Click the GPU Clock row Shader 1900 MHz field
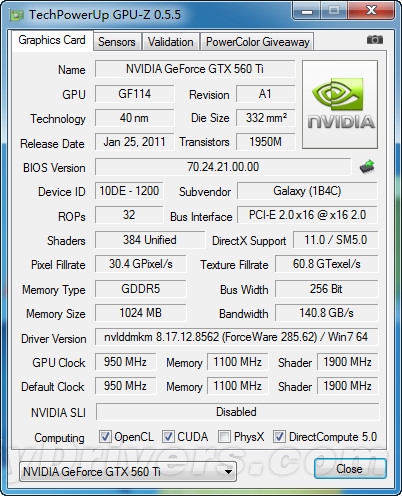The image size is (402, 496). [x=347, y=362]
